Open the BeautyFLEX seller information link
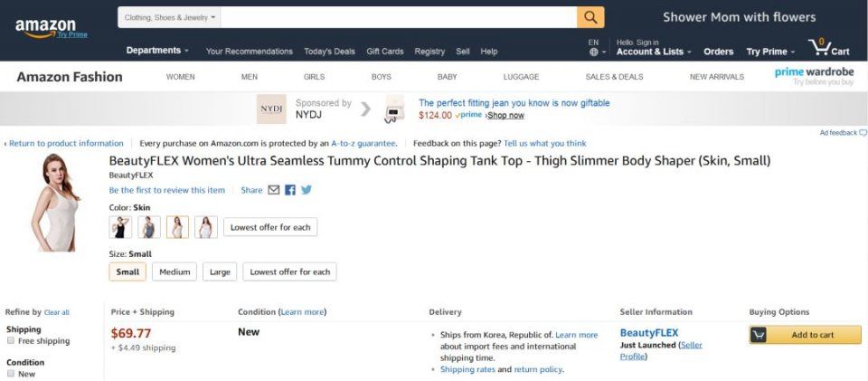Viewport: 868px width, 381px height. click(648, 333)
